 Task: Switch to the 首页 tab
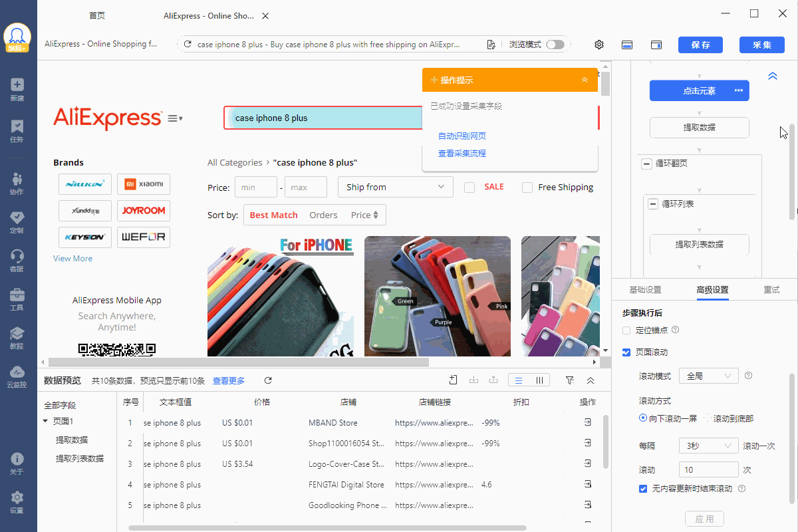click(x=97, y=16)
